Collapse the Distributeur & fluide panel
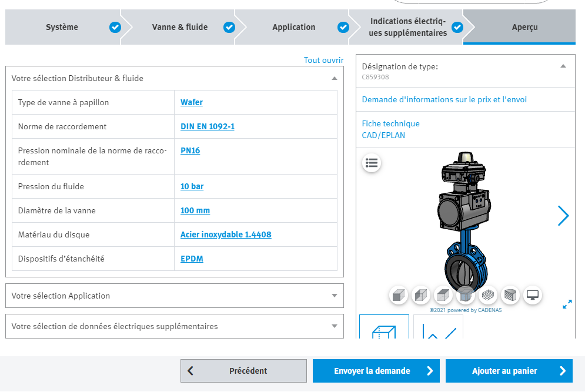585x392 pixels. coord(335,78)
